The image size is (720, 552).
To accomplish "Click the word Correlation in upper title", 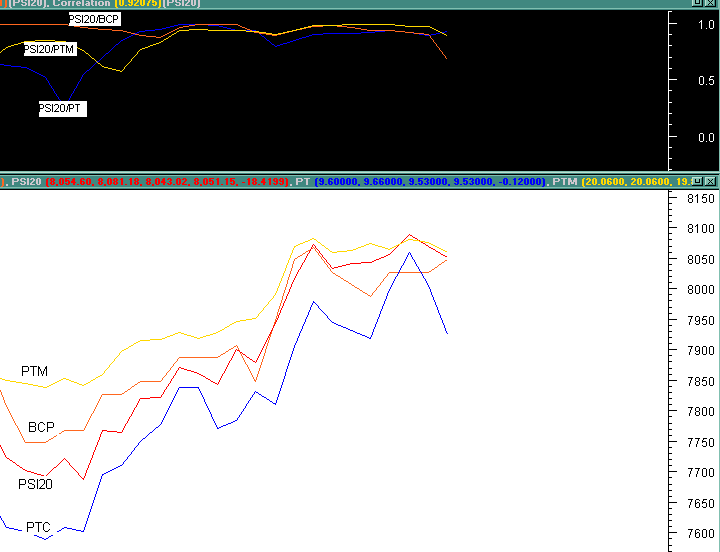I will tap(82, 3).
